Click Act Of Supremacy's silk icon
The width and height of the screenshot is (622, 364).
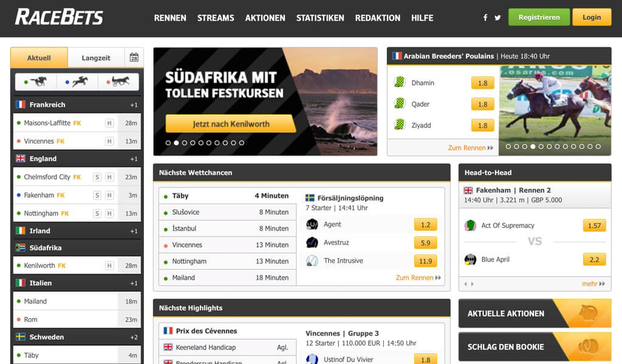(471, 225)
